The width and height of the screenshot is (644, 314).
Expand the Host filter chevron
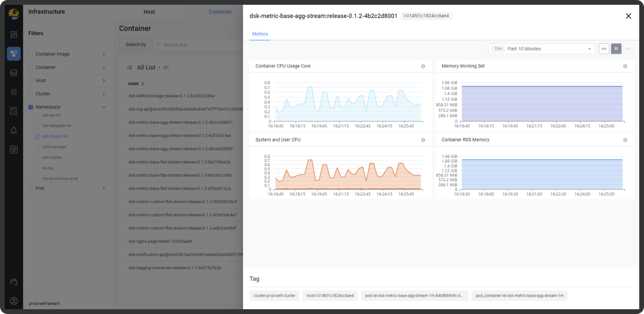(104, 80)
